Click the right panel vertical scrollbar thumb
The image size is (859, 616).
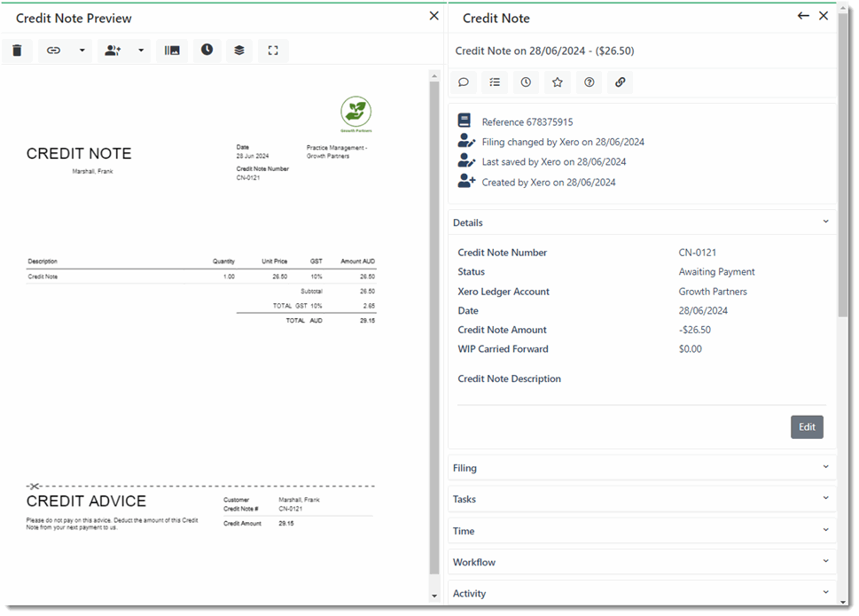pos(842,163)
